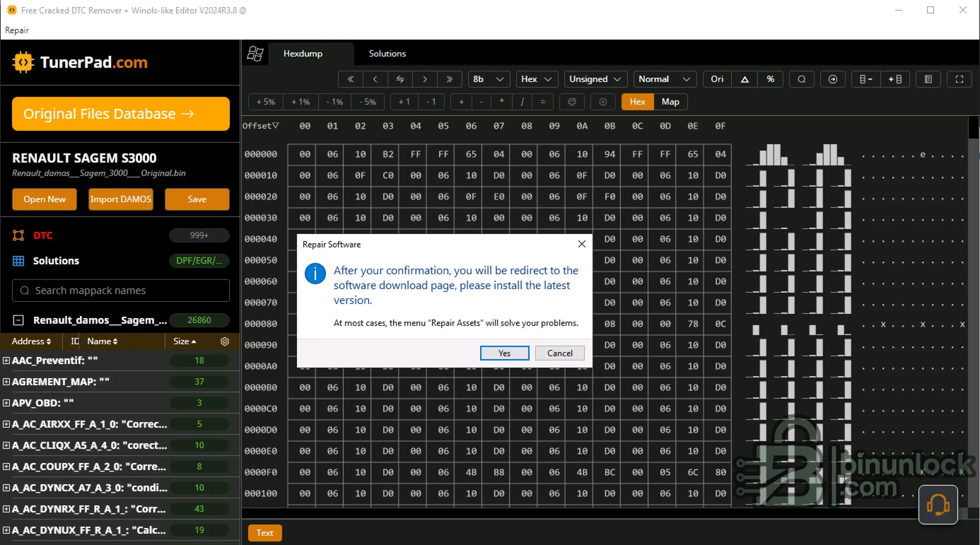Open the Repair menu
Image resolution: width=980 pixels, height=545 pixels.
[17, 30]
